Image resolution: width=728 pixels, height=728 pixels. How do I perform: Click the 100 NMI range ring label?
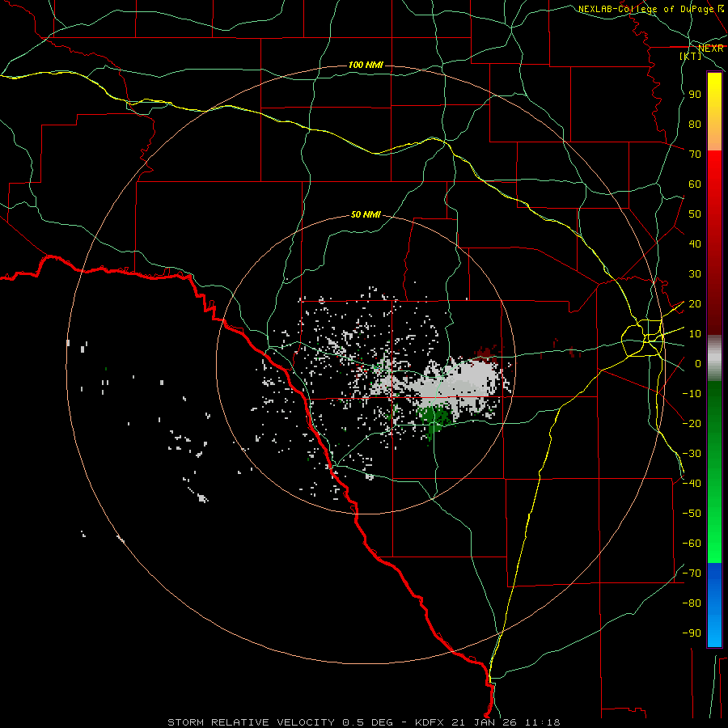(x=366, y=65)
